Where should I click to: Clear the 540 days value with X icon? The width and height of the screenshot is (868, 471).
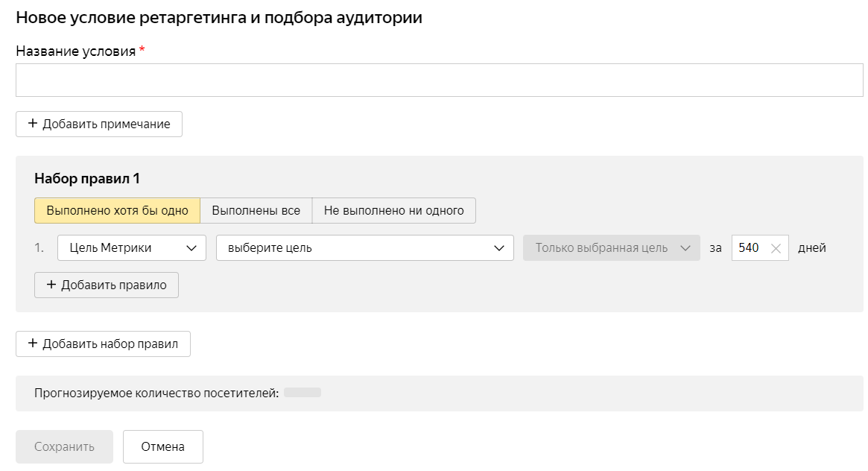coord(776,248)
